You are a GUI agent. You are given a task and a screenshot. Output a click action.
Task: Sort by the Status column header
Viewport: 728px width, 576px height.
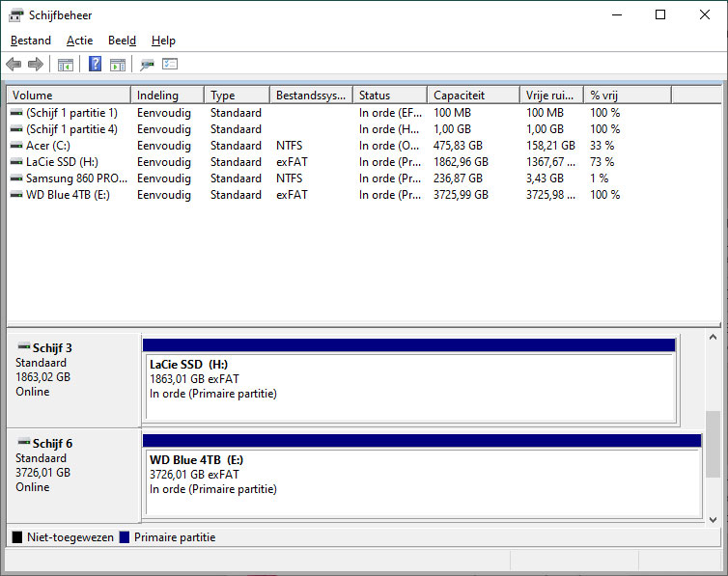390,96
